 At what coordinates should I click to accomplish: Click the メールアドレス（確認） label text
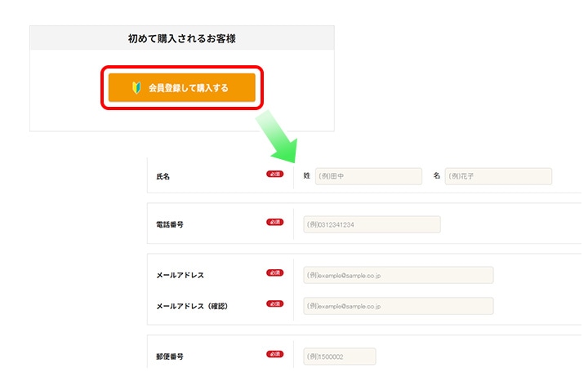(190, 306)
